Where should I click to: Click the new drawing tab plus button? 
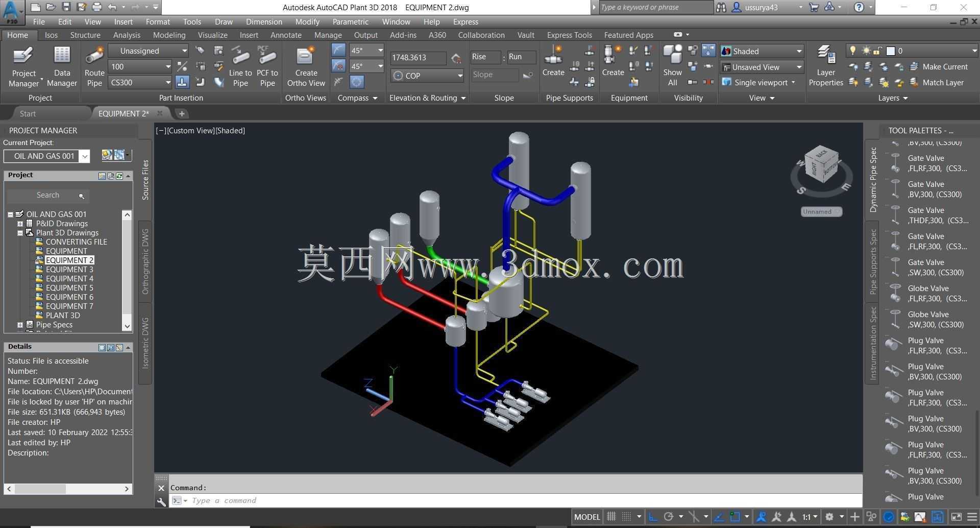[x=182, y=113]
